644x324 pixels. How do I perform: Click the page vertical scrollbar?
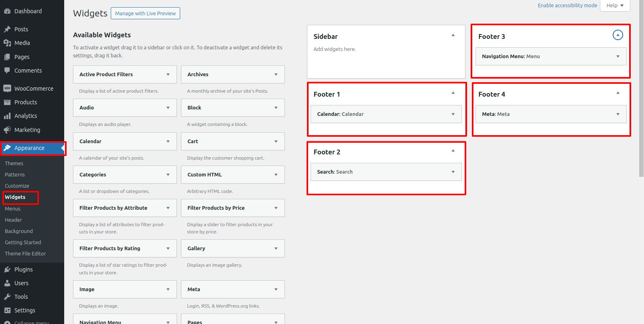(x=641, y=88)
